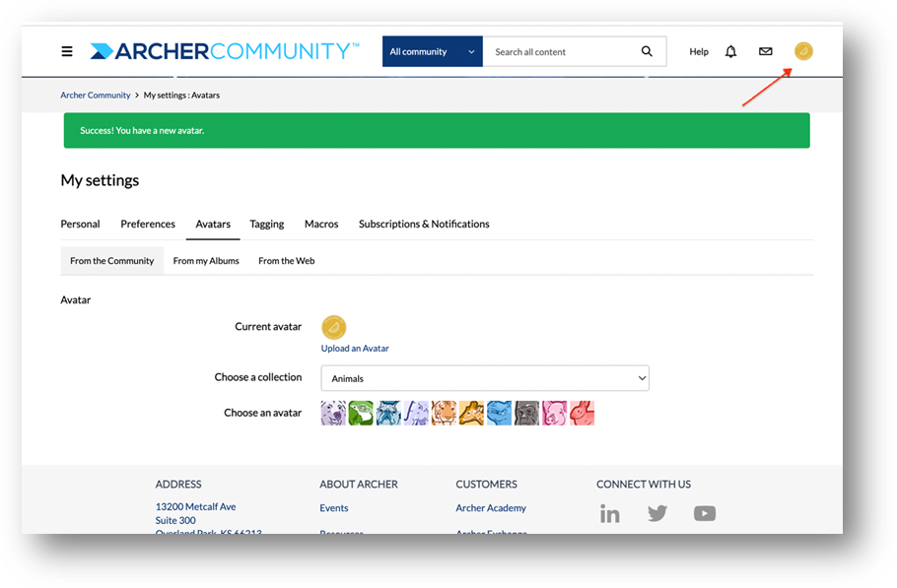Open the Help link in header
This screenshot has height=588, width=897.
click(x=699, y=51)
